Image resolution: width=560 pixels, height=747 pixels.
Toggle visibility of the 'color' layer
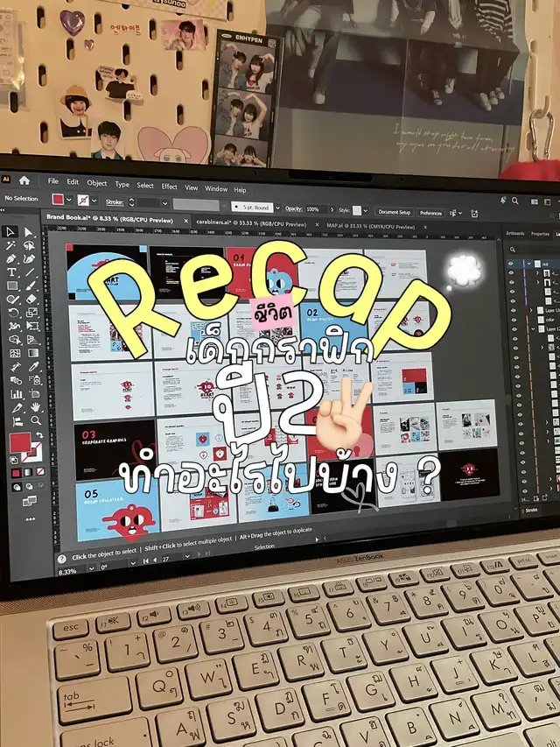click(x=514, y=321)
